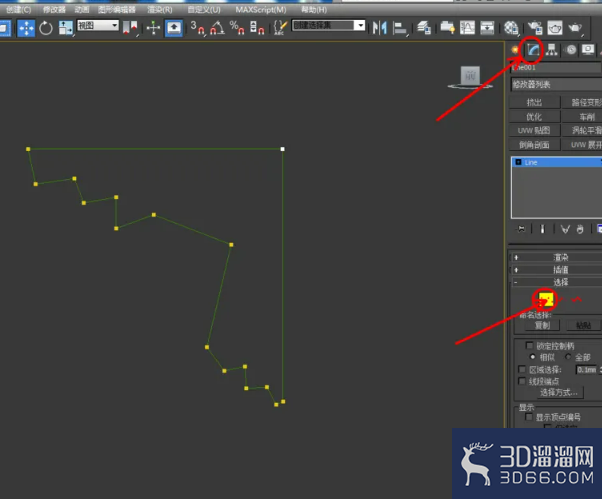Open the Schematic View icon
Viewport: 602px width, 499px height.
pos(487,28)
